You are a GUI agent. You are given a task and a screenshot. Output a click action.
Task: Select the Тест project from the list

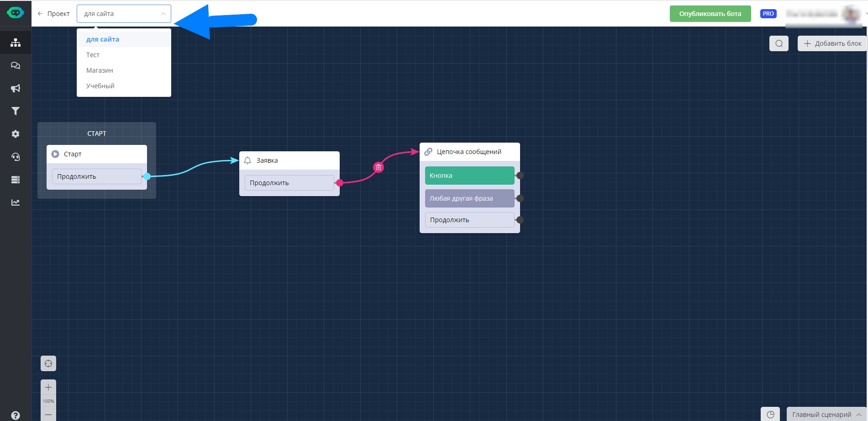93,55
